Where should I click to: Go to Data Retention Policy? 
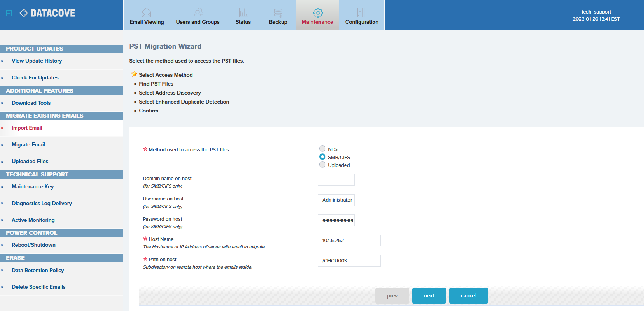coord(38,270)
